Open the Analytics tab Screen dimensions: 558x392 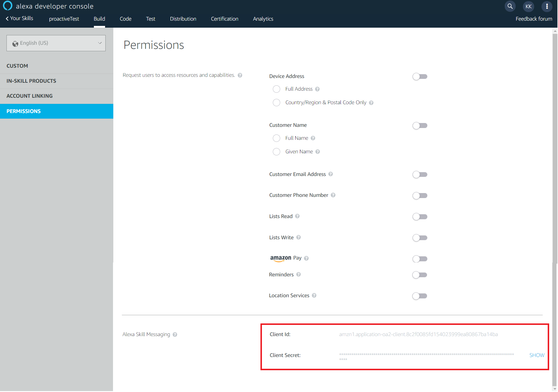coord(263,19)
